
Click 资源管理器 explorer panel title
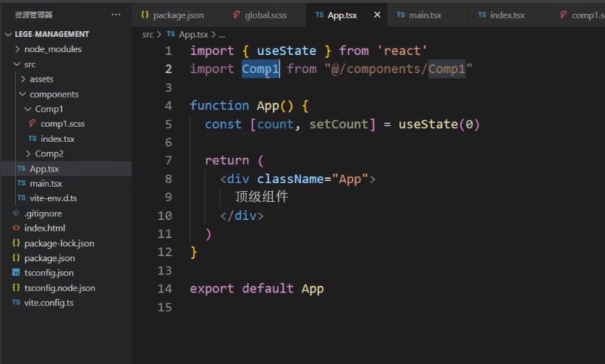point(33,14)
